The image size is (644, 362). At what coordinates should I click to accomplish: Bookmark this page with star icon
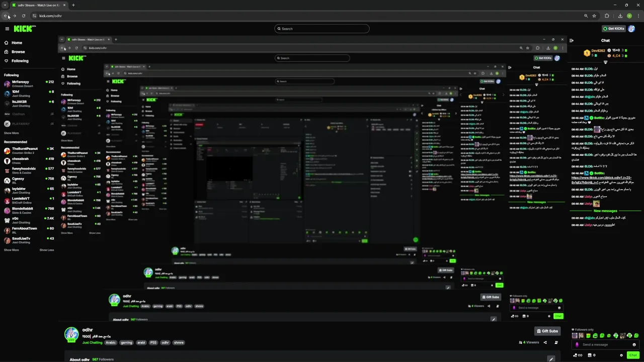tap(594, 16)
